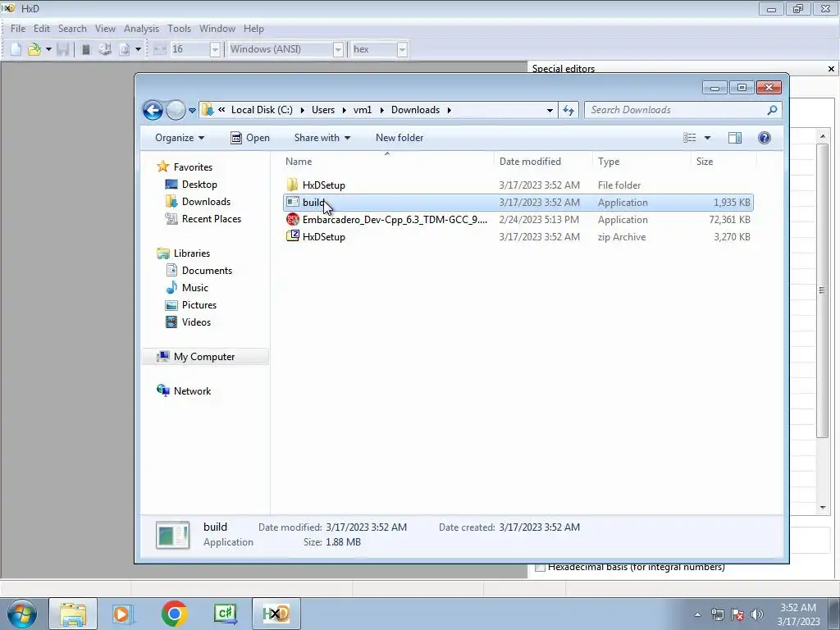Image resolution: width=840 pixels, height=630 pixels.
Task: Sort by Date modified column header
Action: [543, 162]
